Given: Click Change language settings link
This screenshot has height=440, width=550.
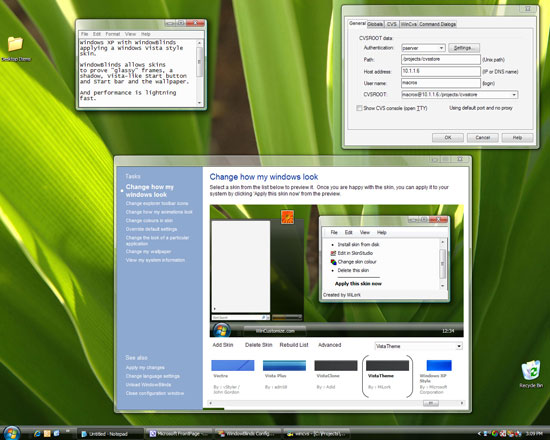Looking at the screenshot, I should (x=153, y=376).
